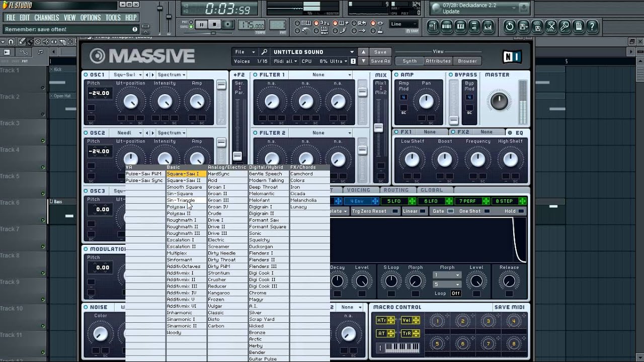This screenshot has height=362, width=644.
Task: Toggle the EQ power indicator
Action: pos(510,133)
